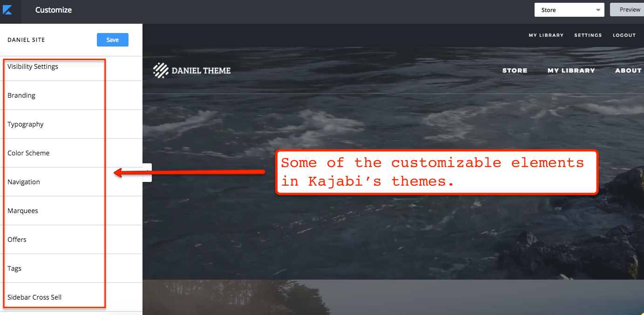Click the SETTINGS top bar link

[x=588, y=35]
